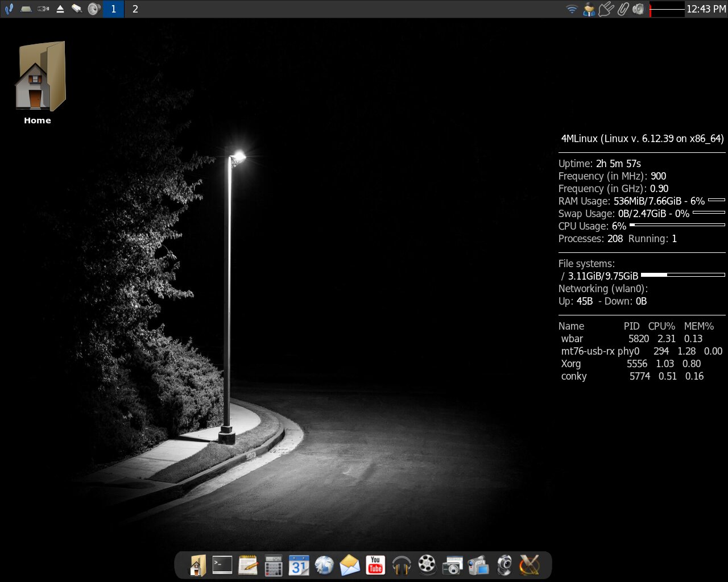Click the 12:43 PM clock

pyautogui.click(x=706, y=9)
